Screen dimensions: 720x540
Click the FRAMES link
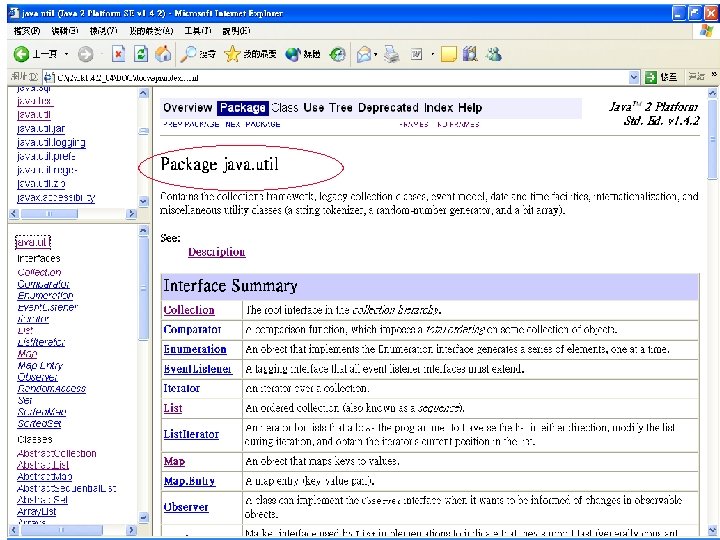point(414,124)
